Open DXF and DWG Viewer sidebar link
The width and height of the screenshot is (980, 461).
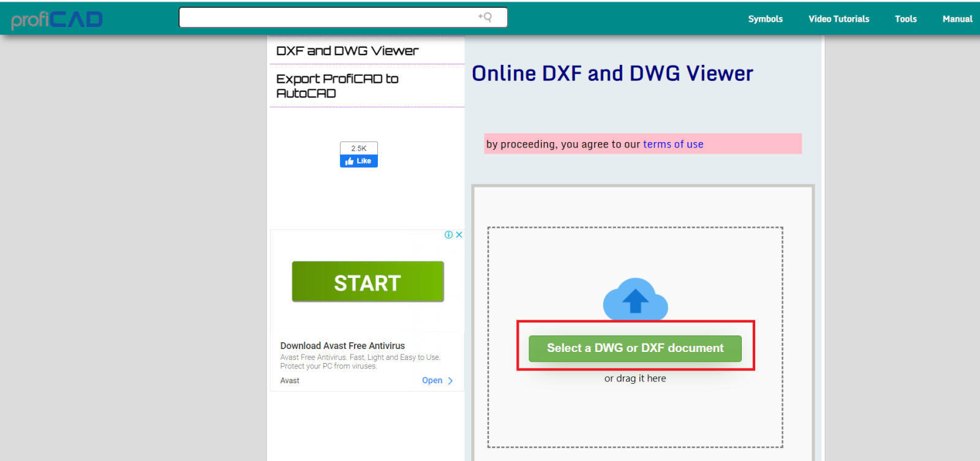click(x=347, y=51)
